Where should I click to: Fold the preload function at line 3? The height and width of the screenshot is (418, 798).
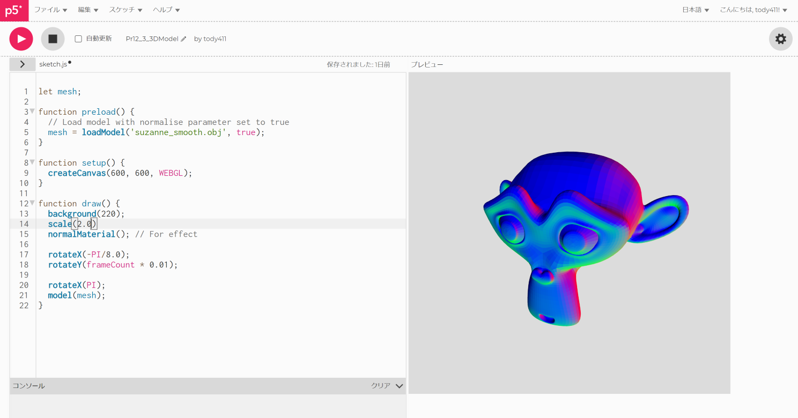[32, 111]
